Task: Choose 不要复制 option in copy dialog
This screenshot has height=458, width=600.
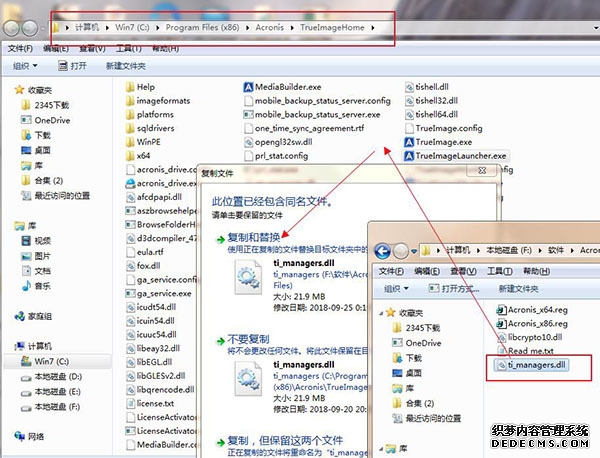Action: (x=248, y=339)
